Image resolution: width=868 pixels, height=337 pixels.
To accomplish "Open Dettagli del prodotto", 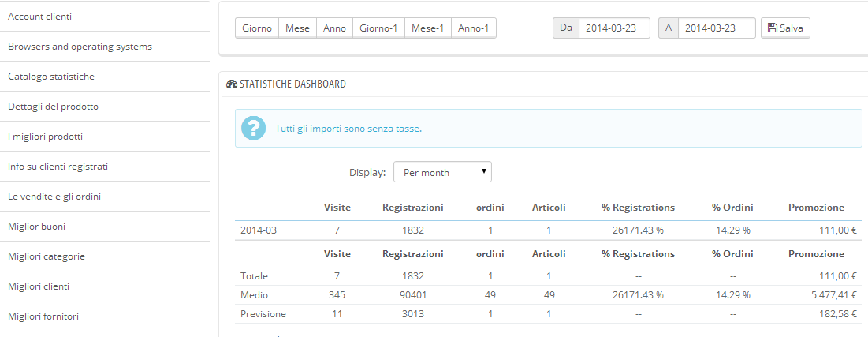I will (104, 107).
